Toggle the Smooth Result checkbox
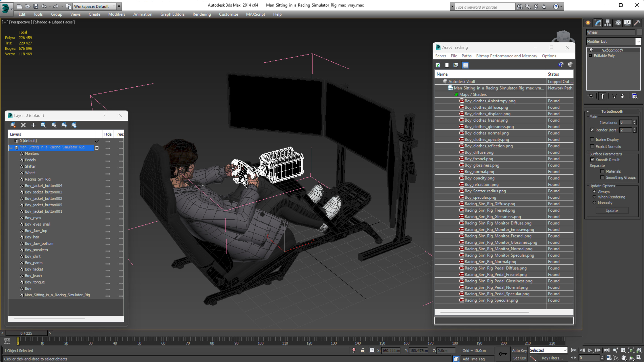Screen dimensions: 644x362 592,160
